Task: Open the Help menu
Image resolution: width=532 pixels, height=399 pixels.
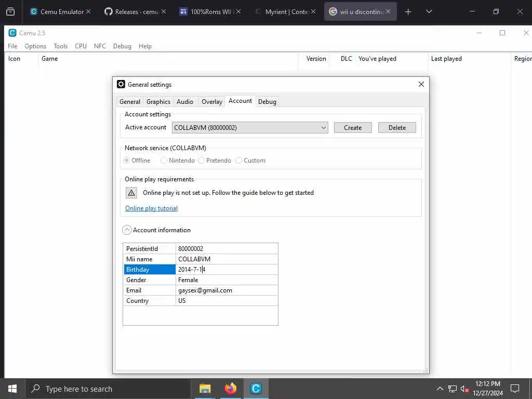Action: click(145, 46)
